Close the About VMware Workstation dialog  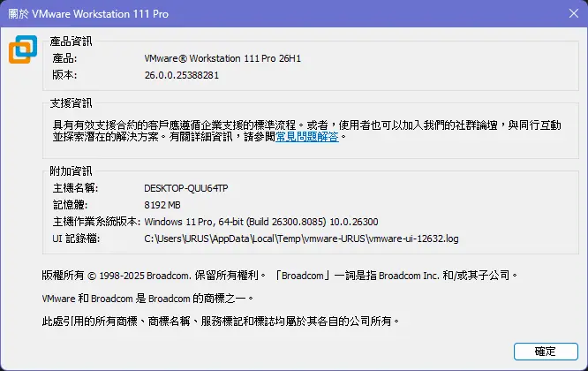point(573,13)
